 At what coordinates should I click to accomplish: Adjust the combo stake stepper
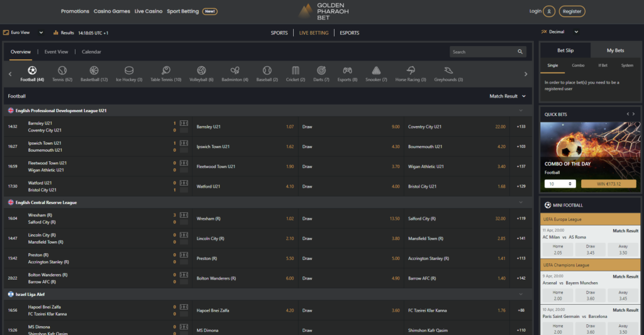[x=570, y=184]
